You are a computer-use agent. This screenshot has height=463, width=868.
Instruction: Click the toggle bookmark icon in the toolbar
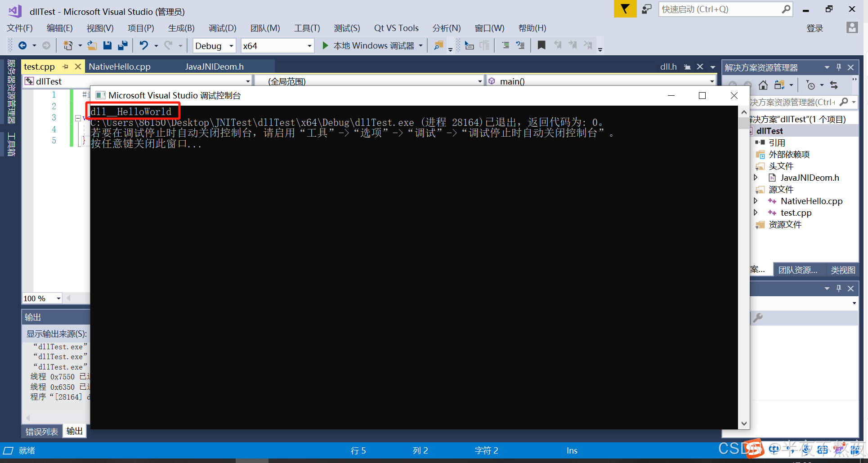tap(541, 45)
